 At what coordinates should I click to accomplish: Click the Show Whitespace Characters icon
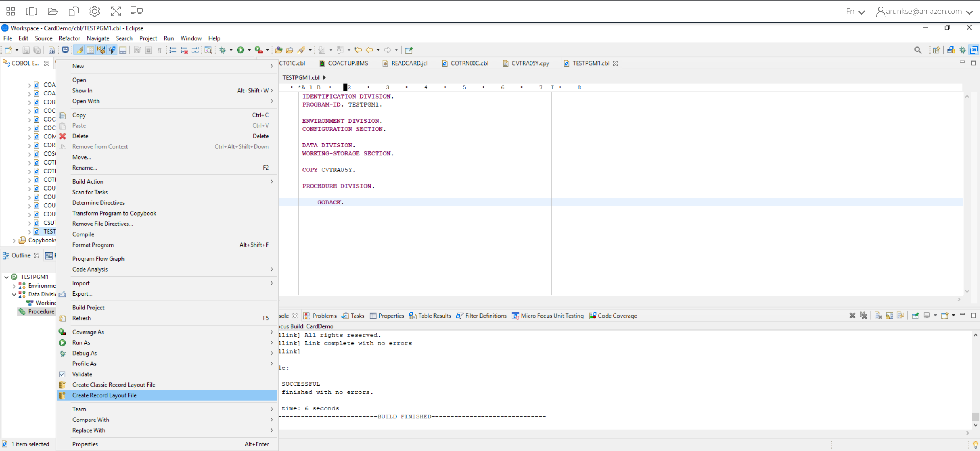[x=159, y=50]
